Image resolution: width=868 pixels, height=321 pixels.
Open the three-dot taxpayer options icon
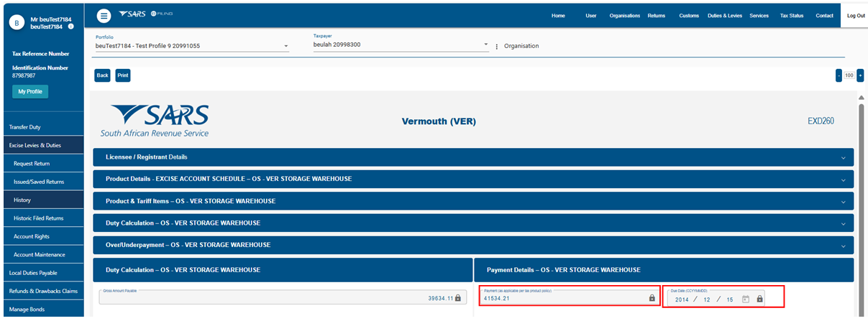tap(497, 46)
